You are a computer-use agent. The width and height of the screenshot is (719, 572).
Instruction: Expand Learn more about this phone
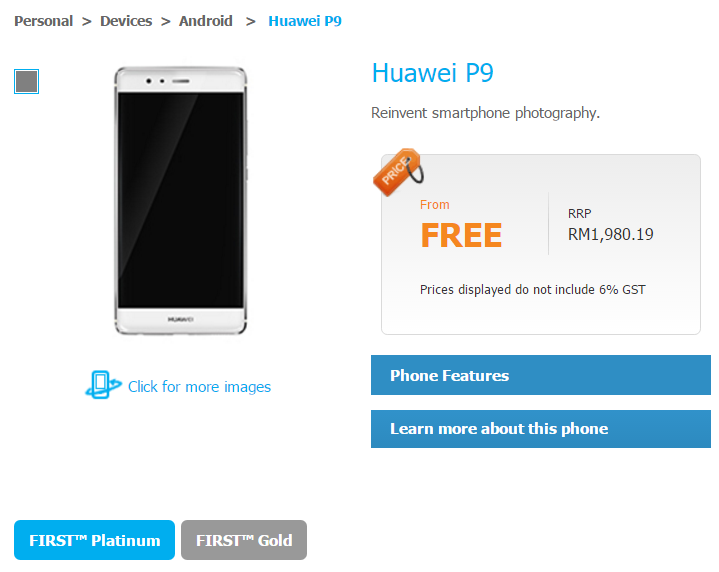coord(541,429)
